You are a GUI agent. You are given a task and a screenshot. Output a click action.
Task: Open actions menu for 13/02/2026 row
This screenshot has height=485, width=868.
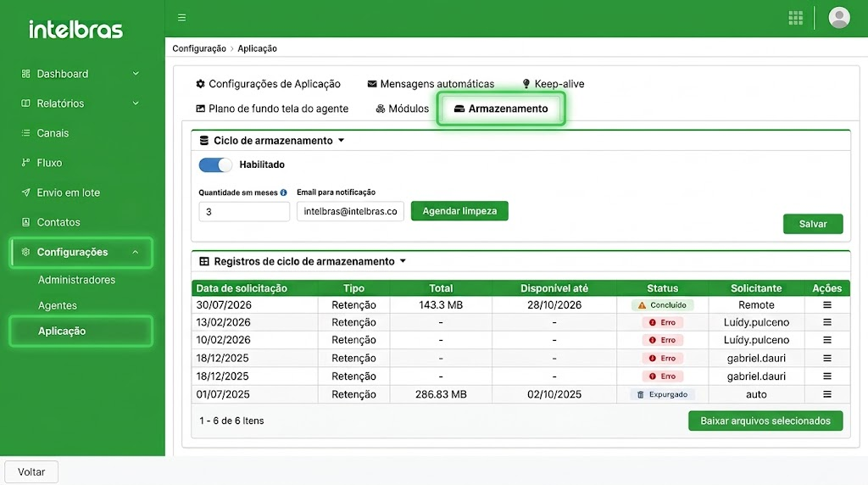[827, 322]
